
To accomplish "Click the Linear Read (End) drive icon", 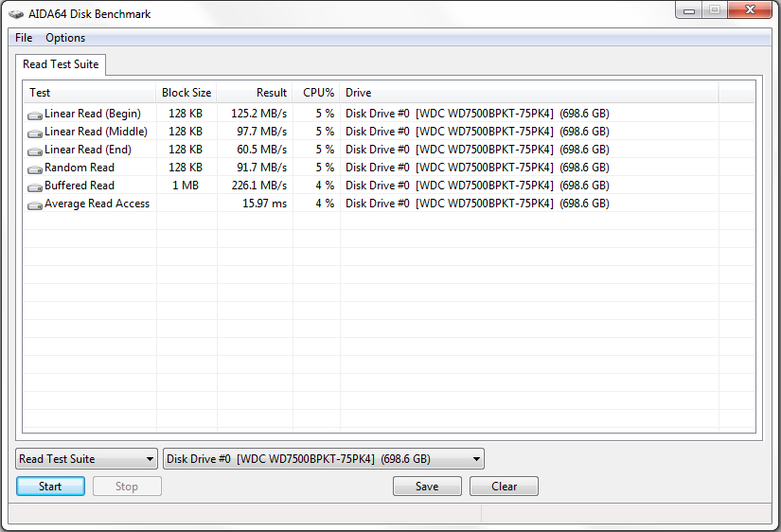I will (x=34, y=151).
